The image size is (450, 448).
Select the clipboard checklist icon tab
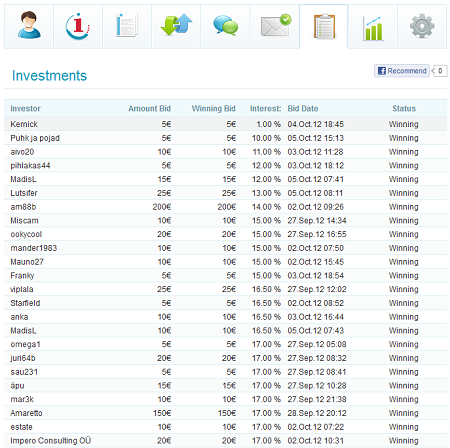click(x=324, y=26)
